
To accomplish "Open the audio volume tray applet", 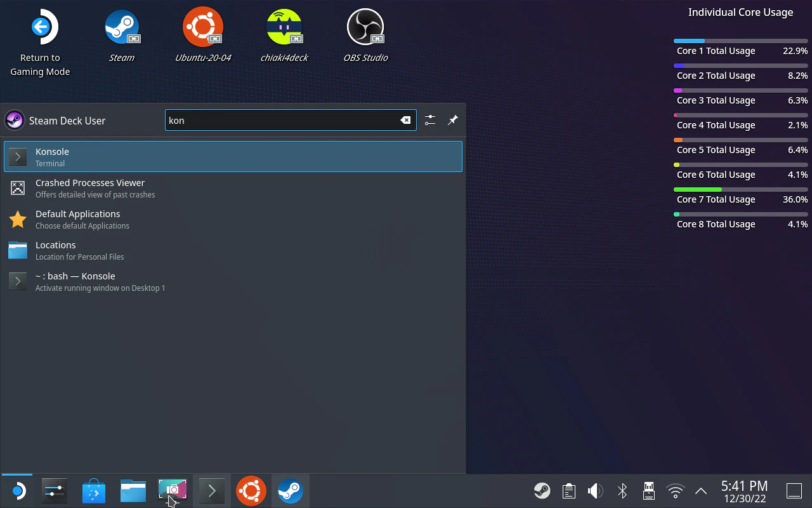I will 595,491.
